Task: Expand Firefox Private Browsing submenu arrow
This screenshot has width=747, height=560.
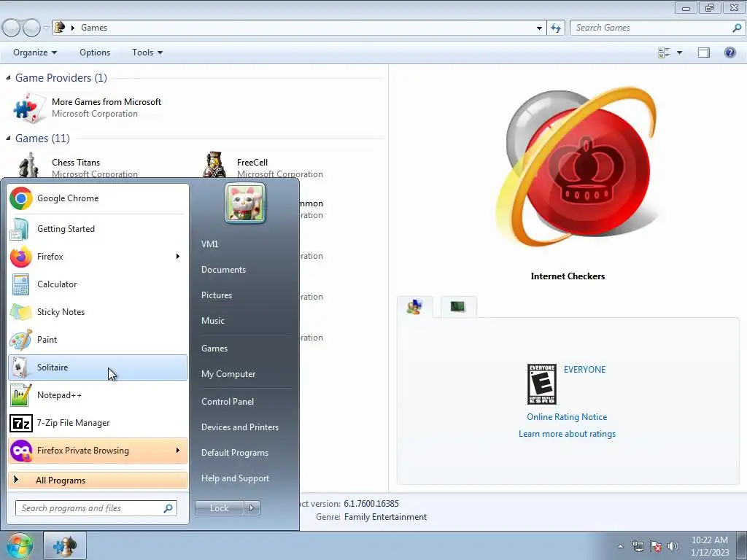Action: (x=178, y=451)
